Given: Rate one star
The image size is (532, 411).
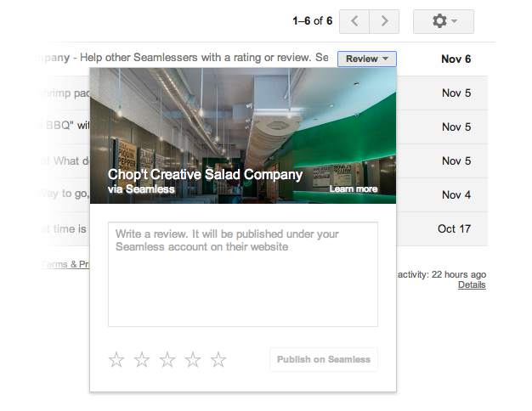Looking at the screenshot, I should [116, 360].
